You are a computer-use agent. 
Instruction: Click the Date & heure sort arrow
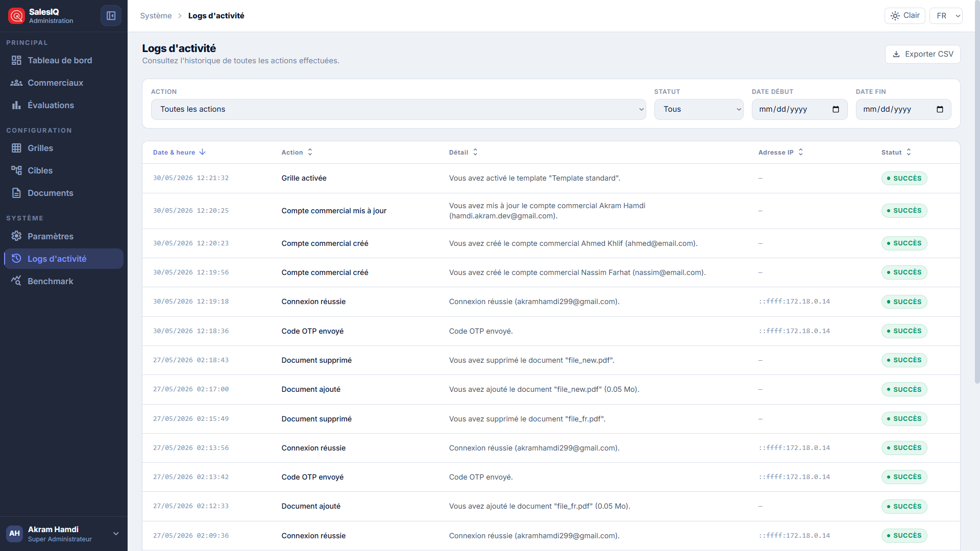[x=203, y=152]
